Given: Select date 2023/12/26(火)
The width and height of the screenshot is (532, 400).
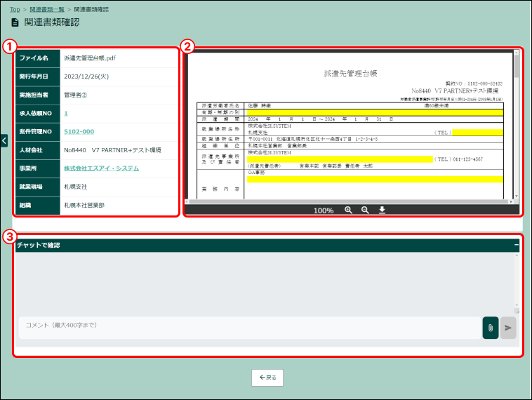Looking at the screenshot, I should click(x=86, y=76).
